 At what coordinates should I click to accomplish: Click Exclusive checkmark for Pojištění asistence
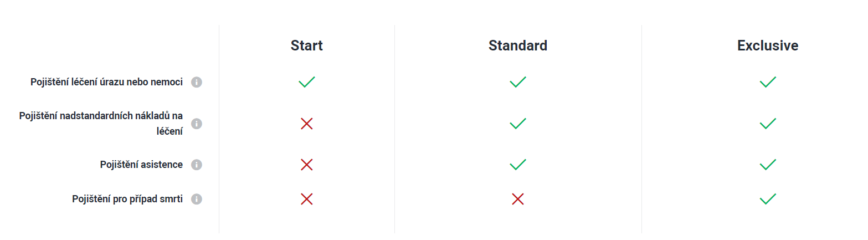(x=768, y=165)
